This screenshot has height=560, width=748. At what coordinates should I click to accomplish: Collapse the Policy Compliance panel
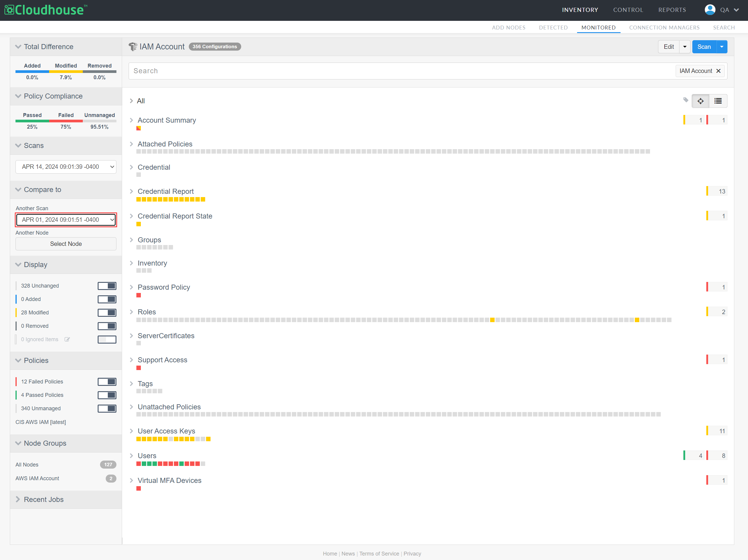click(x=18, y=96)
